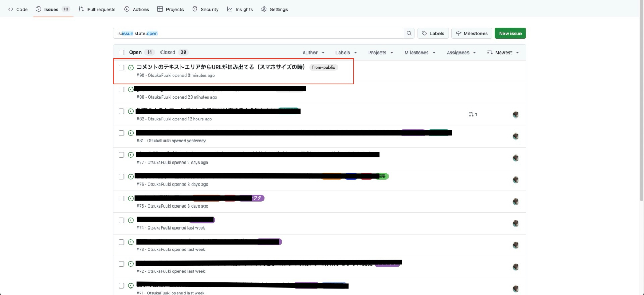Click assignee avatar on issue #81
644x295 pixels.
(516, 136)
